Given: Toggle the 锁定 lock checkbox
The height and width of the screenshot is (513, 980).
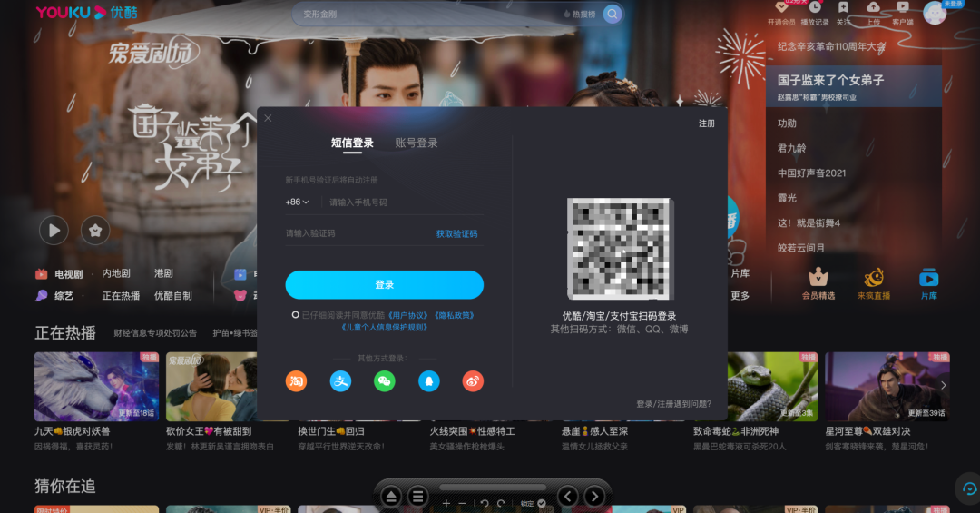Looking at the screenshot, I should [x=542, y=503].
